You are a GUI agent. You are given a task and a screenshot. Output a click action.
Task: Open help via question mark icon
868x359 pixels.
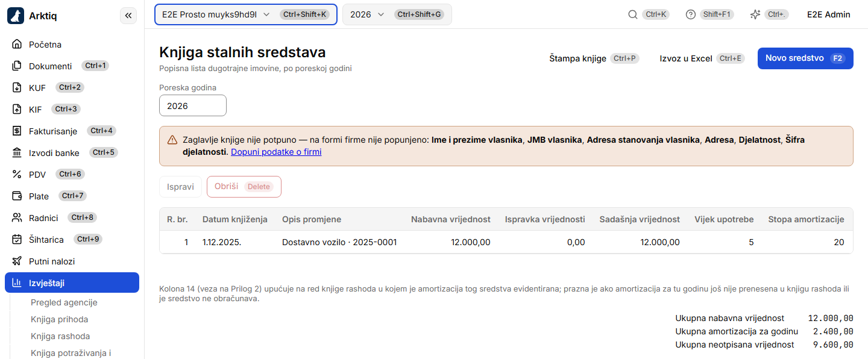tap(691, 14)
